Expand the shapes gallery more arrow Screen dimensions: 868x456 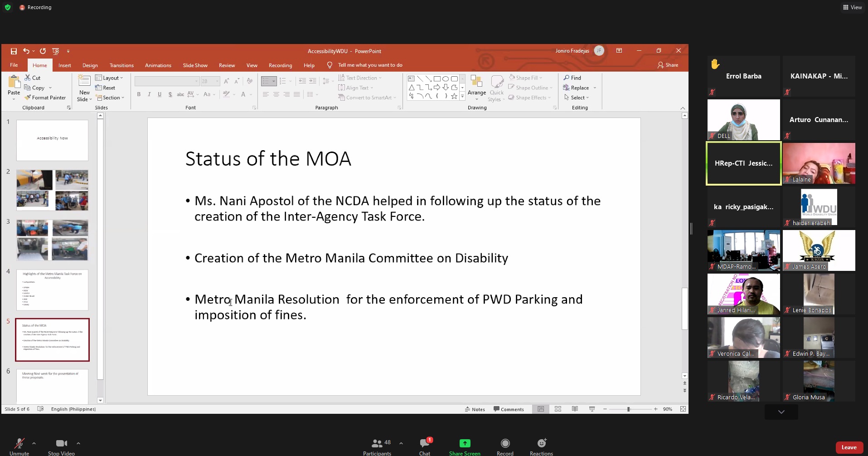click(x=462, y=96)
